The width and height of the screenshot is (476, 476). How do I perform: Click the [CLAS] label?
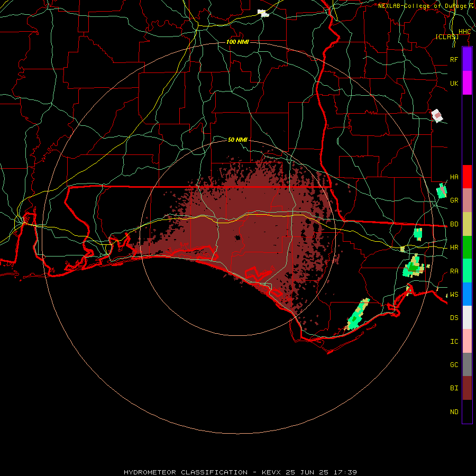[447, 36]
